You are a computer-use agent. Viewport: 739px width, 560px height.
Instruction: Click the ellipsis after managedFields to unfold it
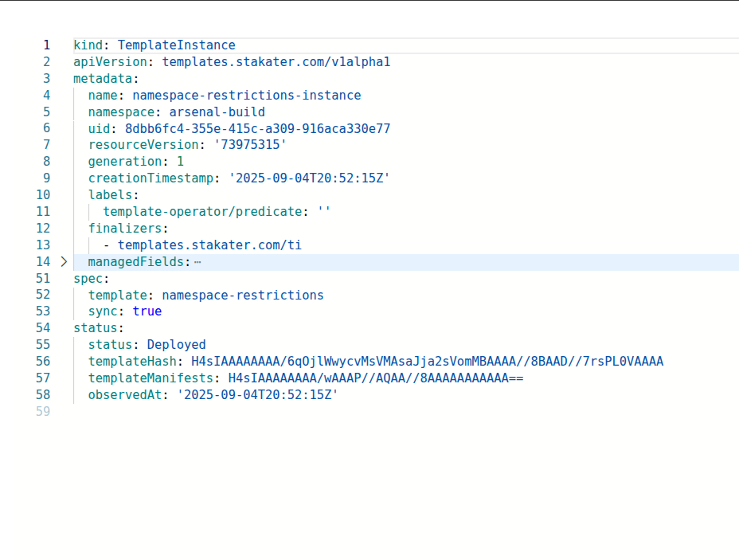pos(197,261)
